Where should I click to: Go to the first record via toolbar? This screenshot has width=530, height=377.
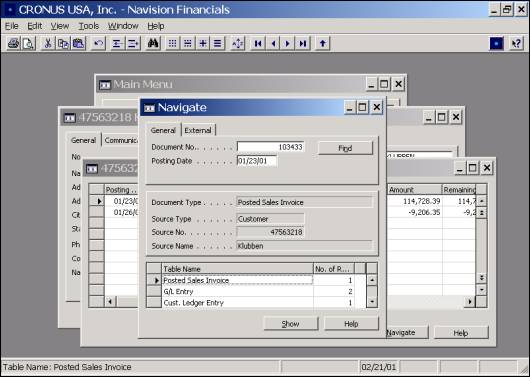[258, 44]
